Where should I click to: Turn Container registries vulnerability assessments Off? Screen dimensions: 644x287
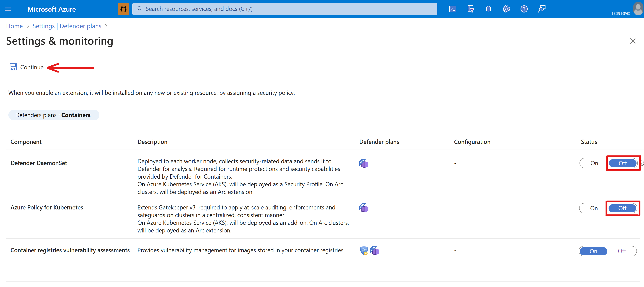click(x=622, y=251)
